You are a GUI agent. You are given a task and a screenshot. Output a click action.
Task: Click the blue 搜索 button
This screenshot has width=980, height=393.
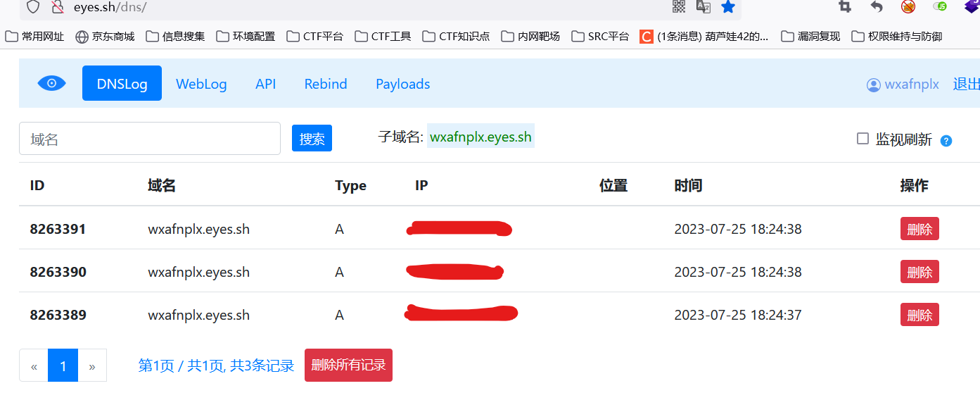(312, 139)
